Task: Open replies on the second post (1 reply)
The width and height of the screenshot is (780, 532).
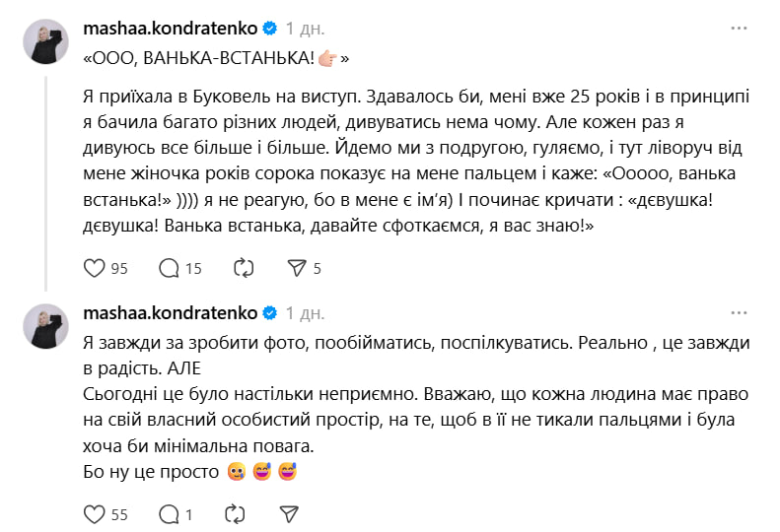Action: click(x=169, y=513)
